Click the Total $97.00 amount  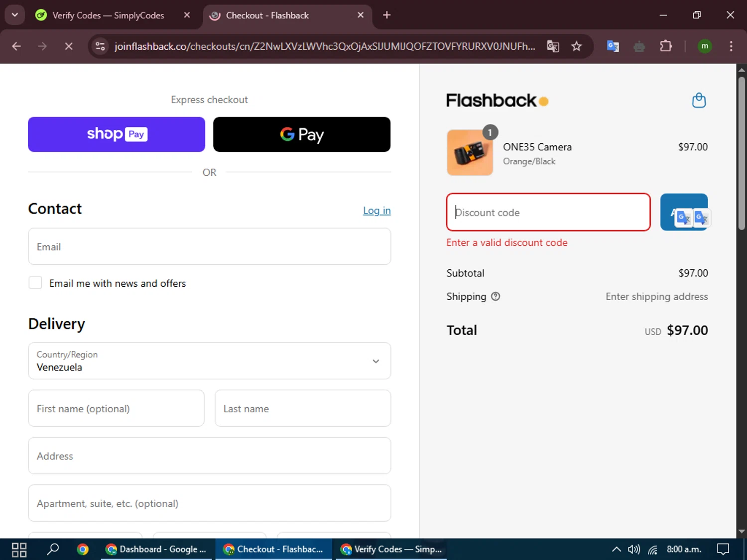point(687,331)
